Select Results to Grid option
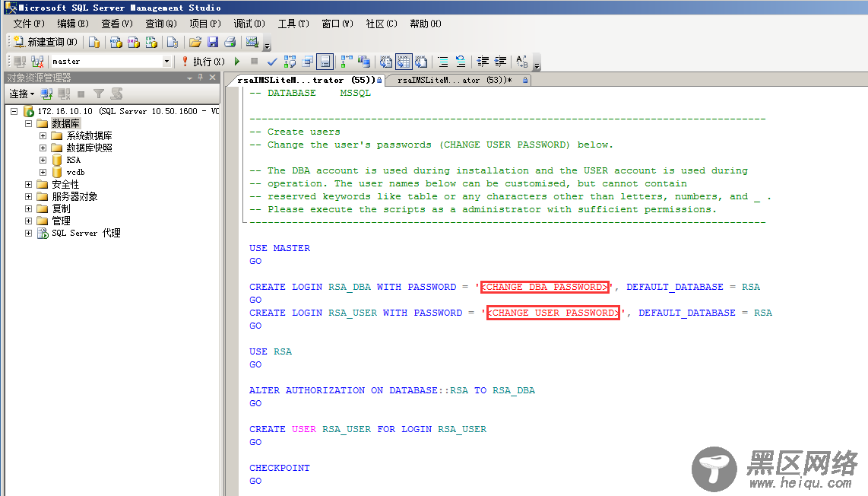This screenshot has width=868, height=496. tap(404, 62)
